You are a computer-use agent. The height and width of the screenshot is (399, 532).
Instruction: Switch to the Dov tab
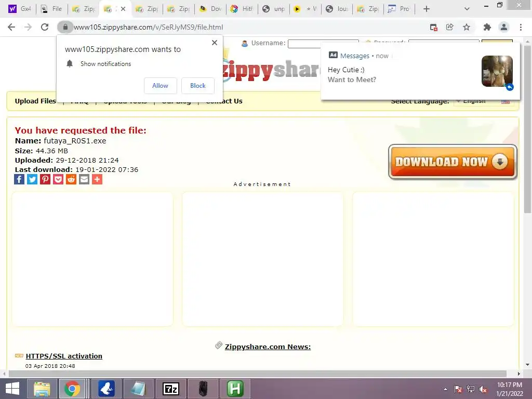point(210,9)
